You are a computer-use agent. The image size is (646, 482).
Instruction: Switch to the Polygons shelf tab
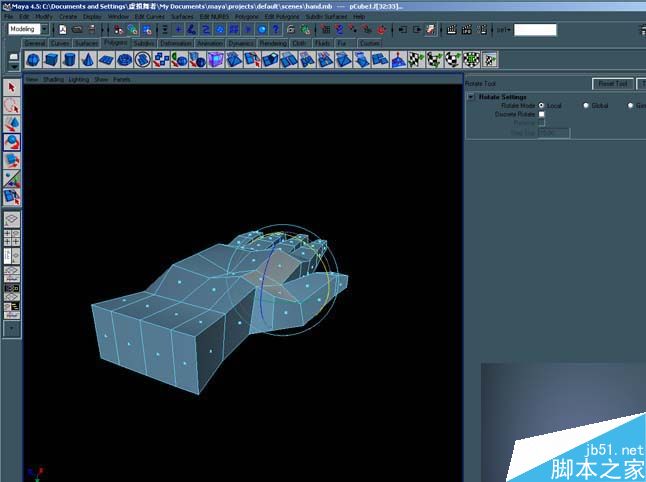(x=115, y=42)
